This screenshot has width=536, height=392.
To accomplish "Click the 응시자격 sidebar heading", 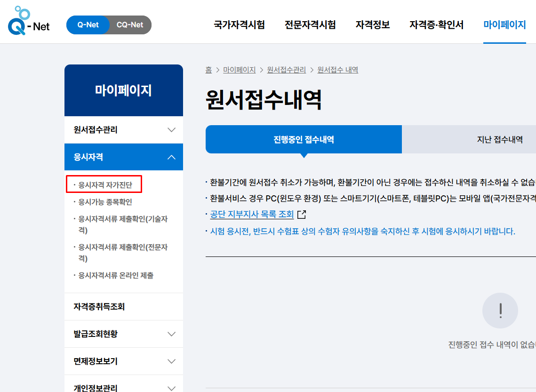I will [x=88, y=157].
